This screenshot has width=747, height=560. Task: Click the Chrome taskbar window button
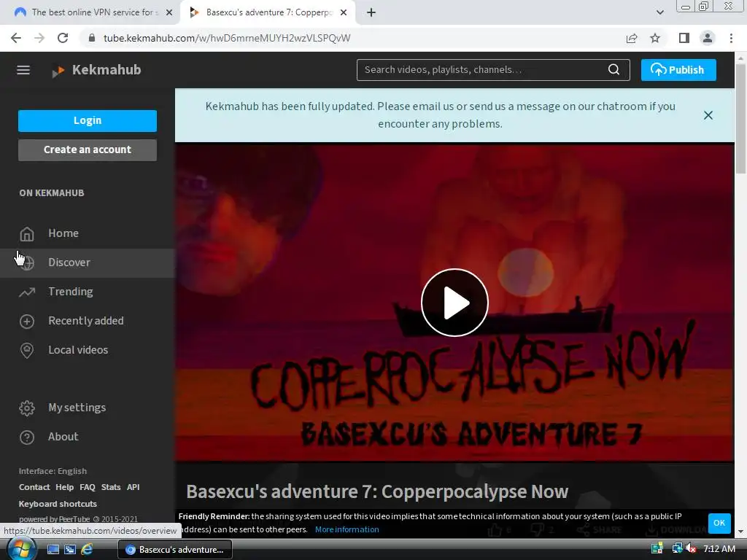[175, 550]
